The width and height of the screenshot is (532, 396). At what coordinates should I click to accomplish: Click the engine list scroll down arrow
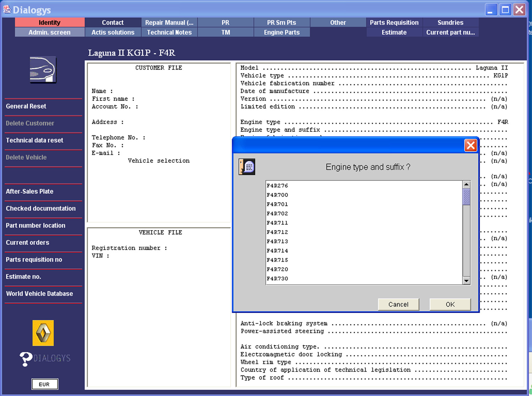click(x=466, y=281)
